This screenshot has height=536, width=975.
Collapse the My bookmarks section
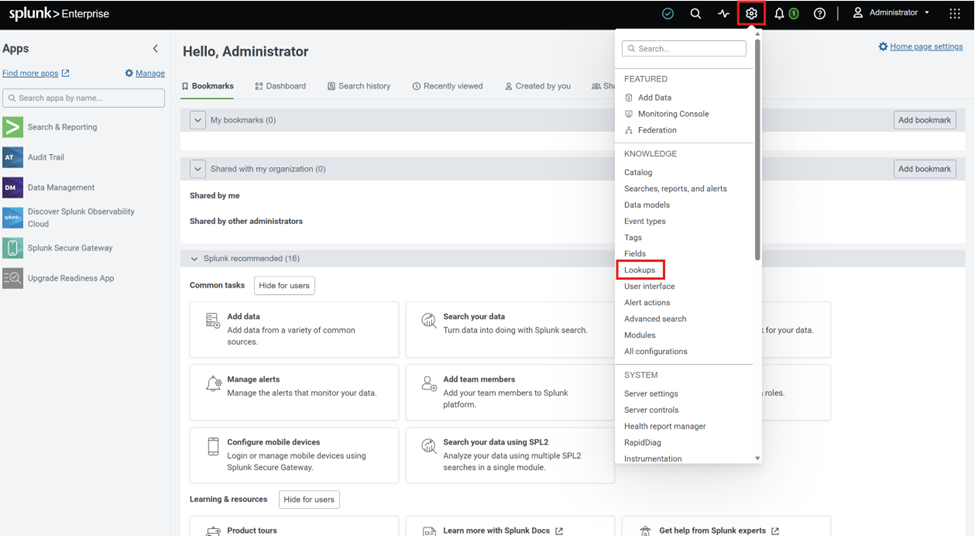point(198,120)
